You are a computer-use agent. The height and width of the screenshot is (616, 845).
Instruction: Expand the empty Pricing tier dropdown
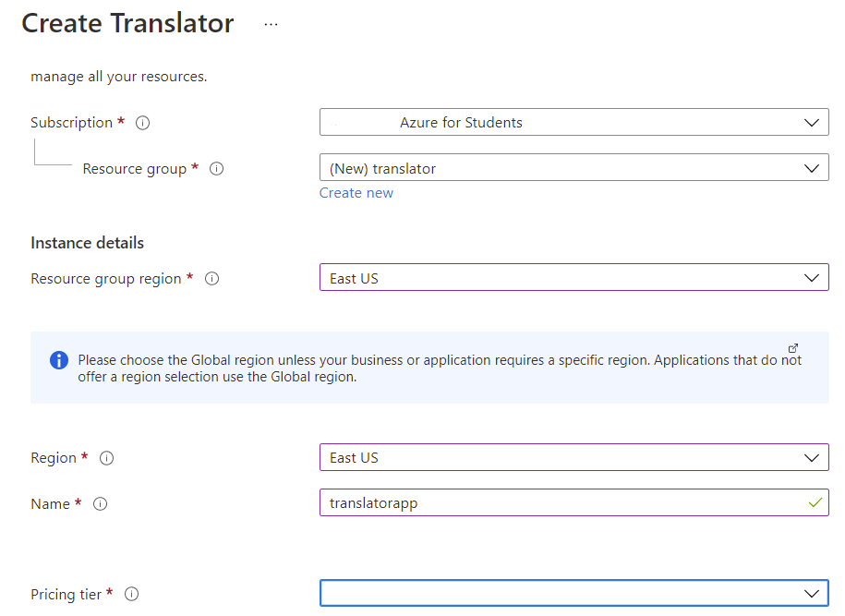click(573, 593)
